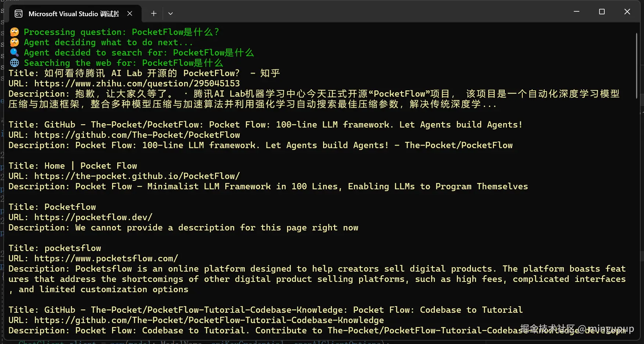Viewport: 644px width, 344px height.
Task: Maximize the terminal window
Action: tap(601, 11)
